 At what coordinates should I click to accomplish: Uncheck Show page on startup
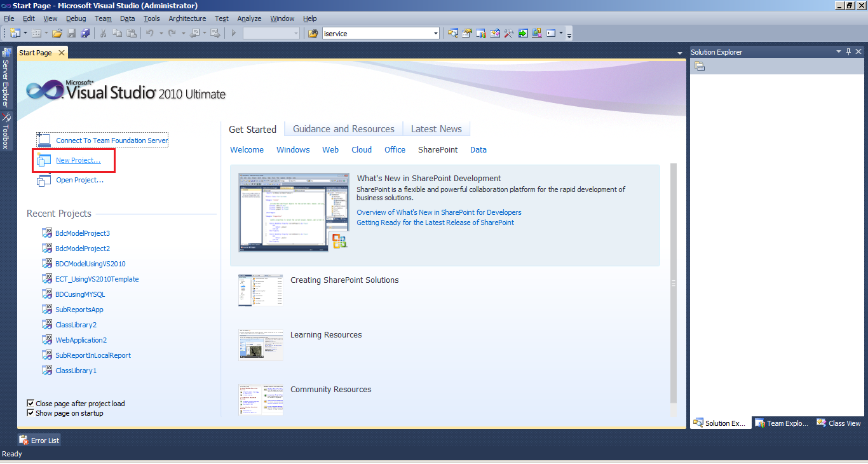(31, 413)
